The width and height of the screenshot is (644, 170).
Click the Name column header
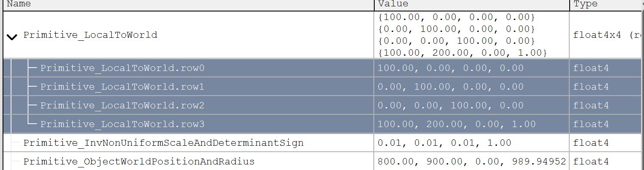(x=19, y=4)
